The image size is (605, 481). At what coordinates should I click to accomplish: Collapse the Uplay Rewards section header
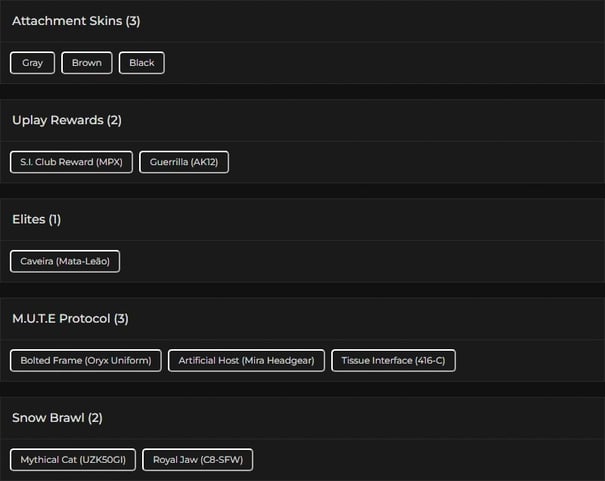(x=57, y=120)
